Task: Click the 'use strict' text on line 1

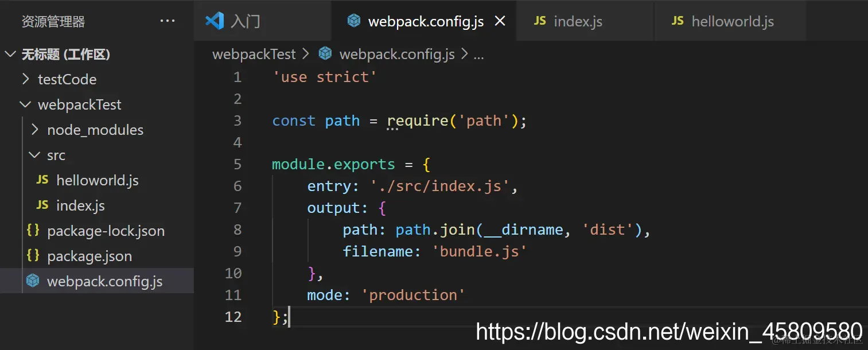Action: [325, 77]
